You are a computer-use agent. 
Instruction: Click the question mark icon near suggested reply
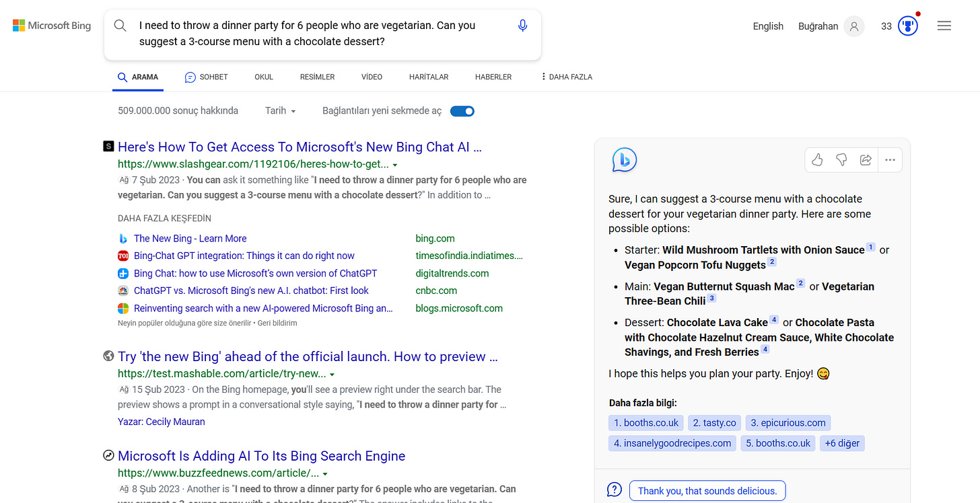tap(614, 490)
